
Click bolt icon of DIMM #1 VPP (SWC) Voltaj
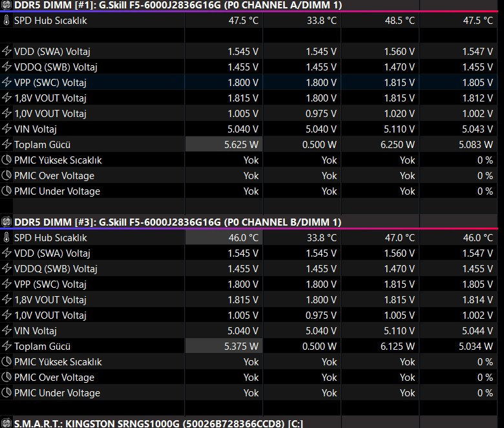6,82
